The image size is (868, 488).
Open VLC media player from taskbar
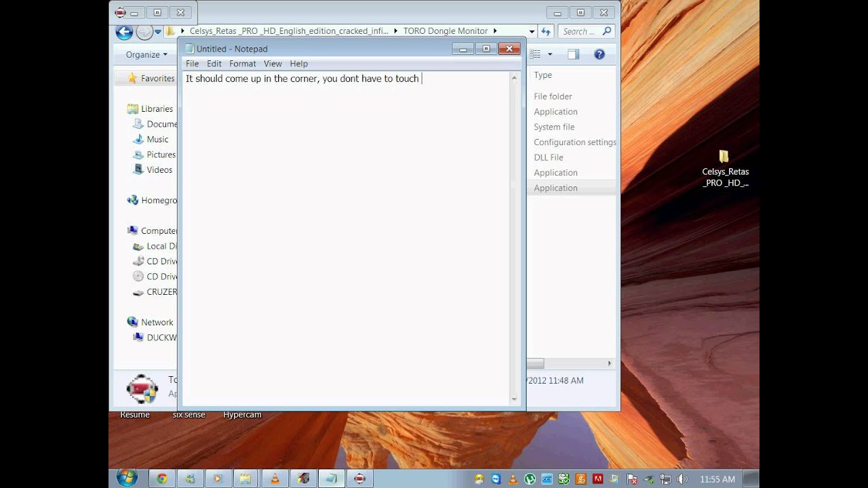(x=275, y=479)
